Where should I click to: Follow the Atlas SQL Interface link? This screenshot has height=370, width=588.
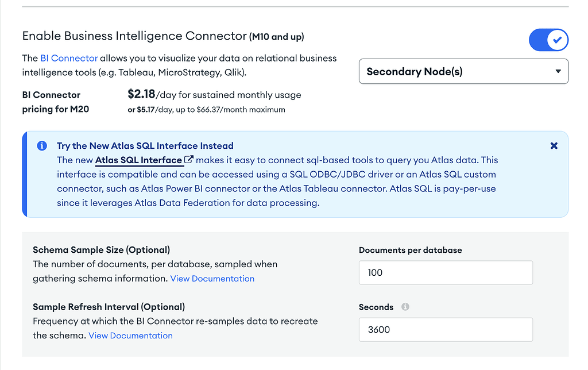[x=138, y=160]
